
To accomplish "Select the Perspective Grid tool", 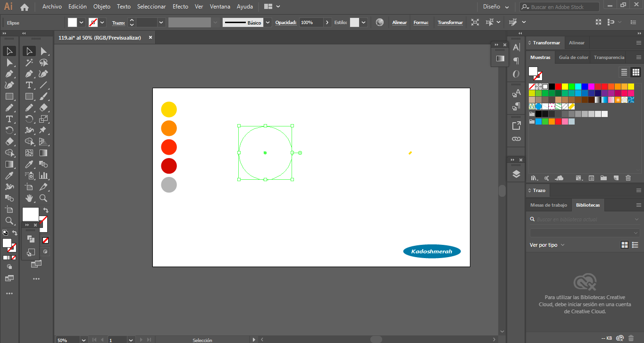I will (43, 142).
